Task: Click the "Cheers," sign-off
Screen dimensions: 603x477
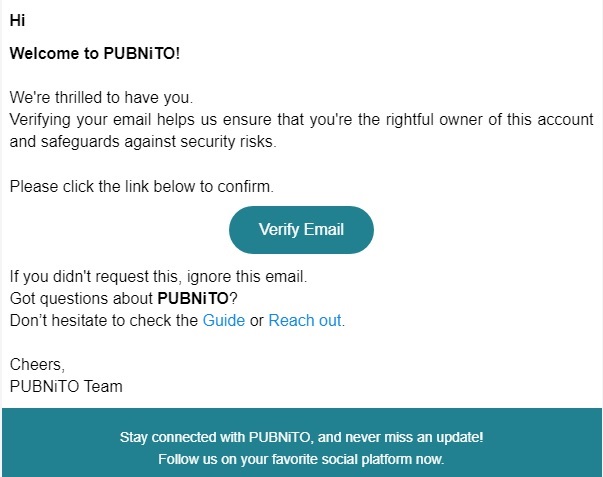Action: click(x=36, y=365)
